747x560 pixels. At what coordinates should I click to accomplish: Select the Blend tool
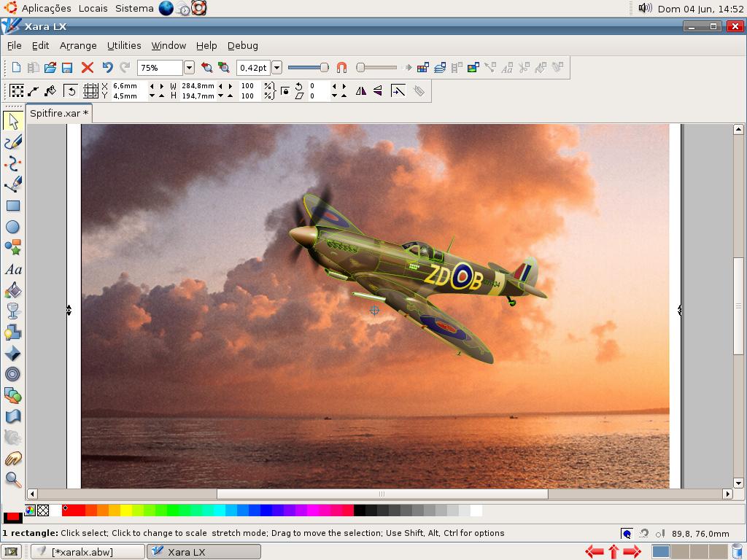point(13,396)
